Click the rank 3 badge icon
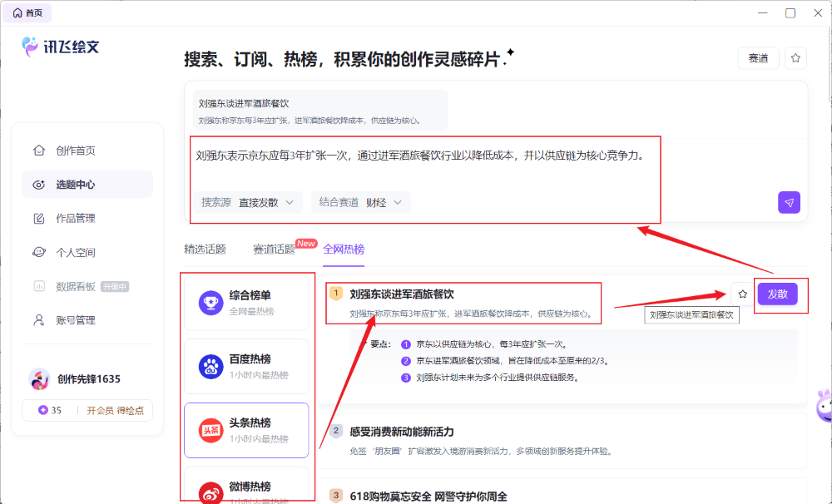Screen dimensions: 832x504 336,496
